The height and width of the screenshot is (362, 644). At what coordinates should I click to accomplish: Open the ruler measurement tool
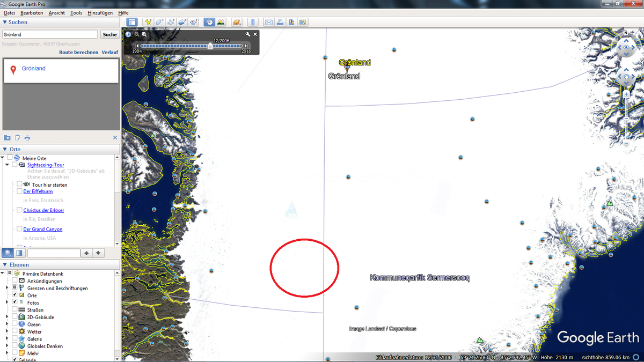(x=253, y=22)
